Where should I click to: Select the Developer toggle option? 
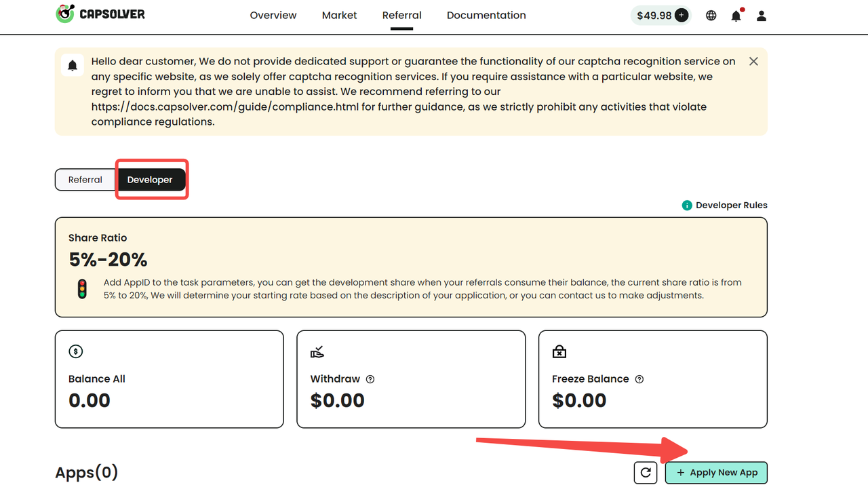tap(150, 180)
